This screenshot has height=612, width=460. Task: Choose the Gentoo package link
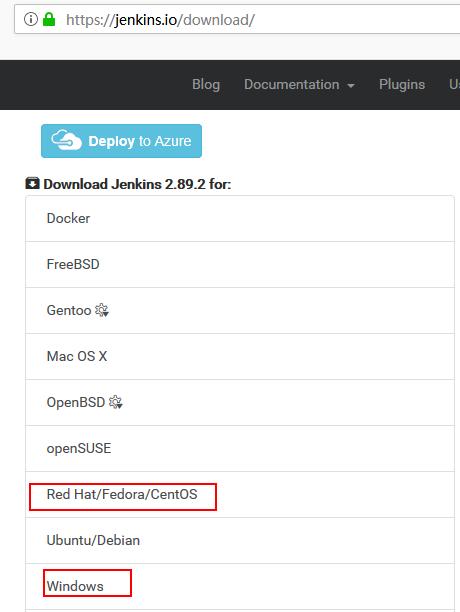tap(240, 310)
